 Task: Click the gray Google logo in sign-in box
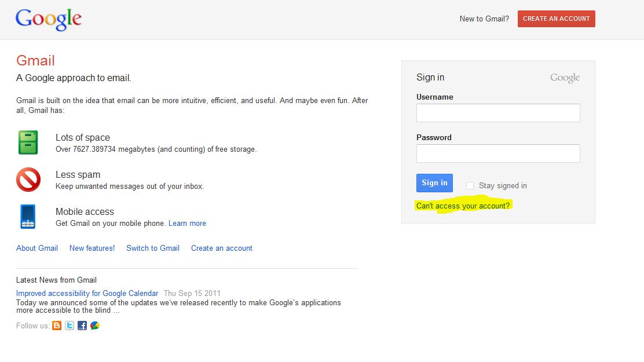(x=565, y=78)
